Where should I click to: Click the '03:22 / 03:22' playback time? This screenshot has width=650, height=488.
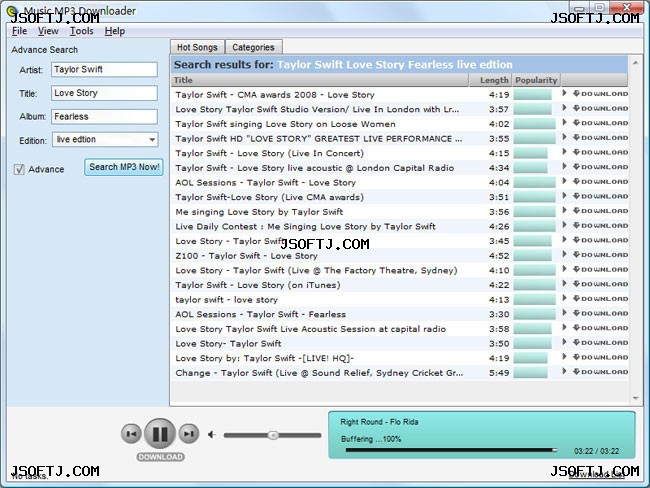pos(596,451)
